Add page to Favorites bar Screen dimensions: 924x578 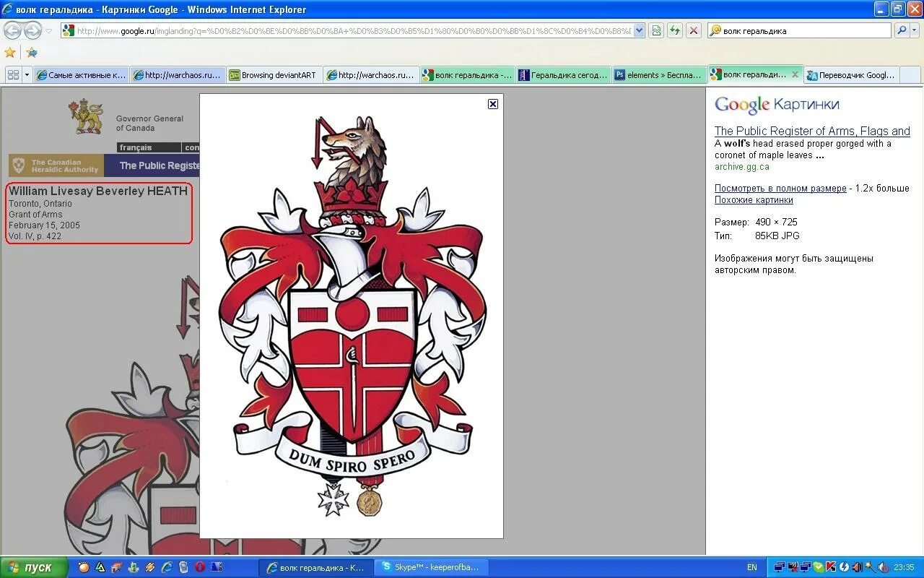[32, 52]
